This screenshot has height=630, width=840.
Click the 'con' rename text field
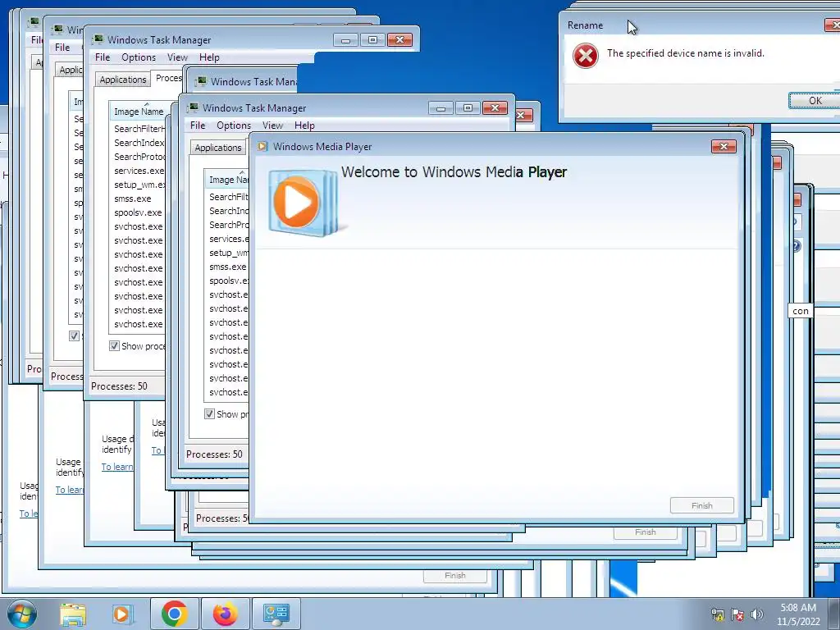pyautogui.click(x=801, y=311)
